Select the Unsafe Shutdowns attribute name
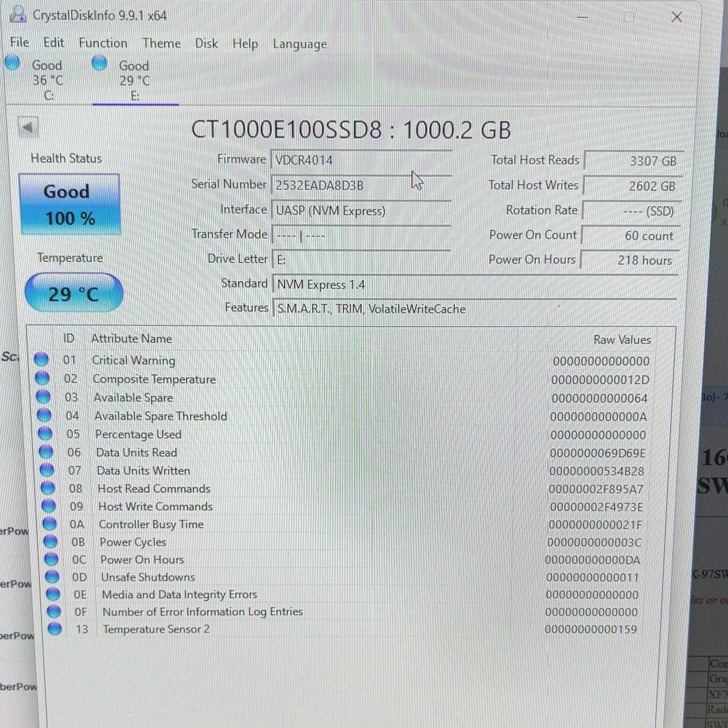728x728 pixels. 148,577
